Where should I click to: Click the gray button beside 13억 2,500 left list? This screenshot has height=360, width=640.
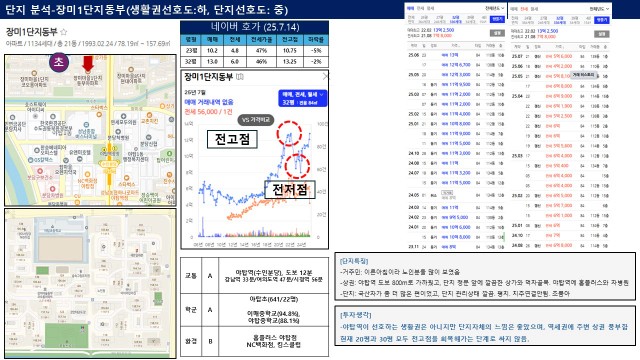click(x=497, y=33)
